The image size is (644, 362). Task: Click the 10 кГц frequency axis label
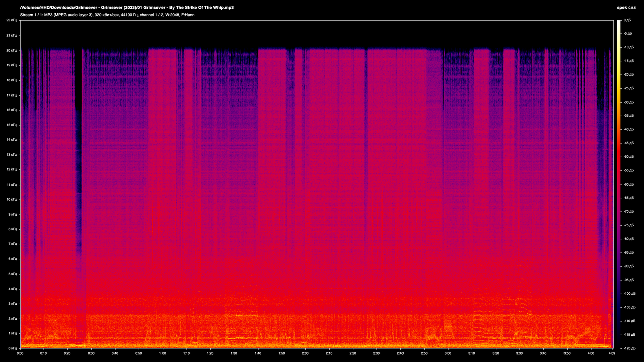(x=11, y=199)
